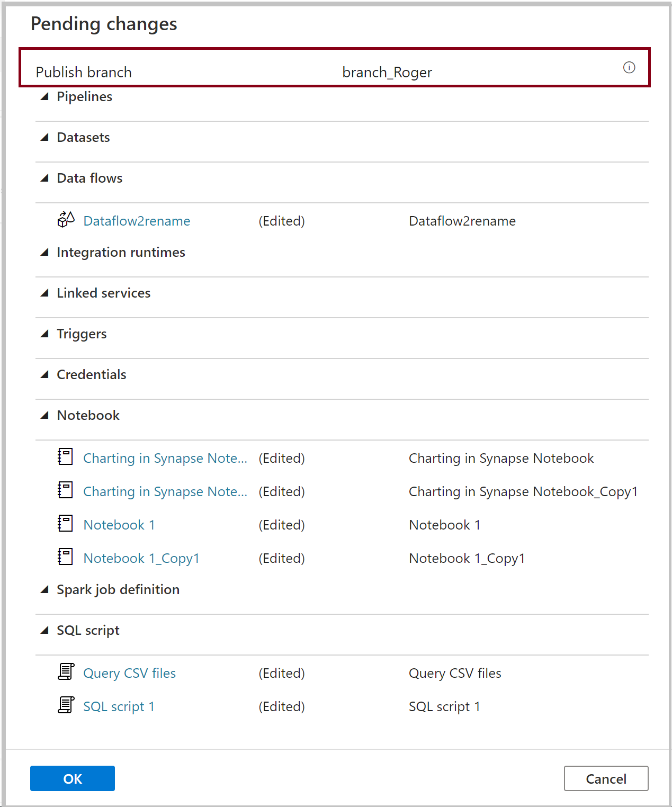The width and height of the screenshot is (672, 807).
Task: Click the notebook icon for Notebook 1_Copy1
Action: [65, 557]
